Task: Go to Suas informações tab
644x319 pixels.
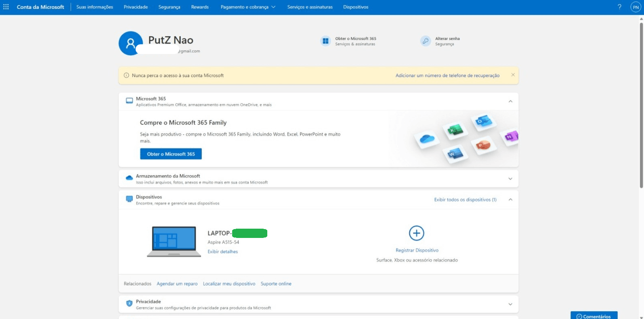Action: click(x=94, y=7)
